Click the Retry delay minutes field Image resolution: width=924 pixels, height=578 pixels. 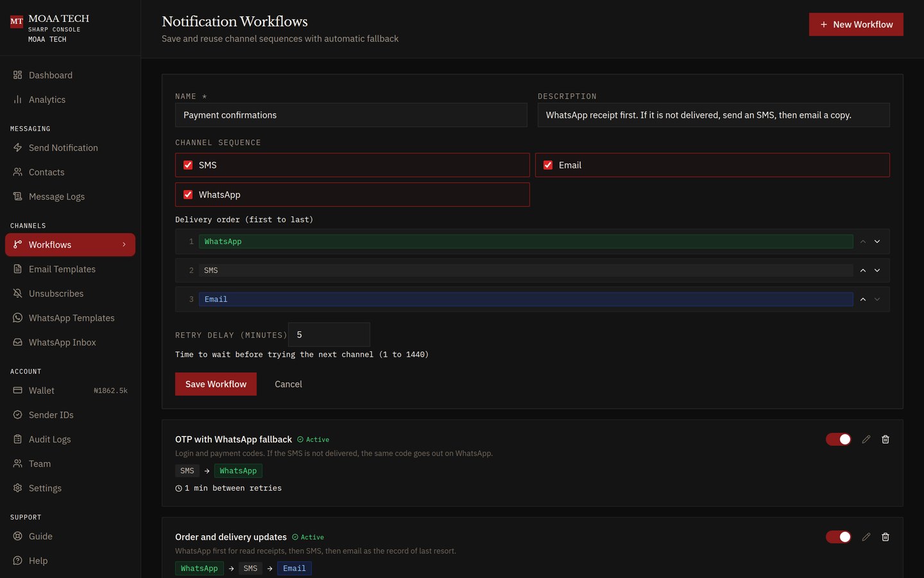coord(329,335)
